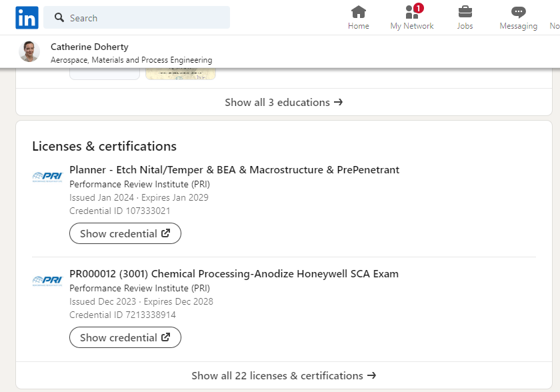The width and height of the screenshot is (560, 392).
Task: Click Performance Review Institute under PR000012 certification
Action: point(139,288)
